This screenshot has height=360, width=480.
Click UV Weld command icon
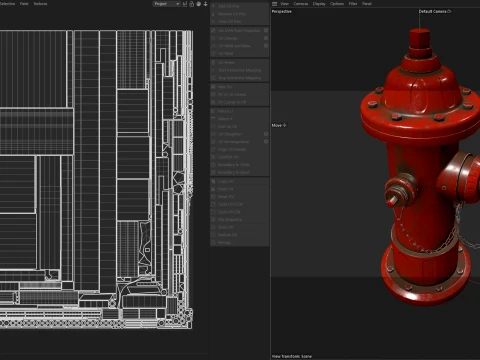(x=214, y=53)
